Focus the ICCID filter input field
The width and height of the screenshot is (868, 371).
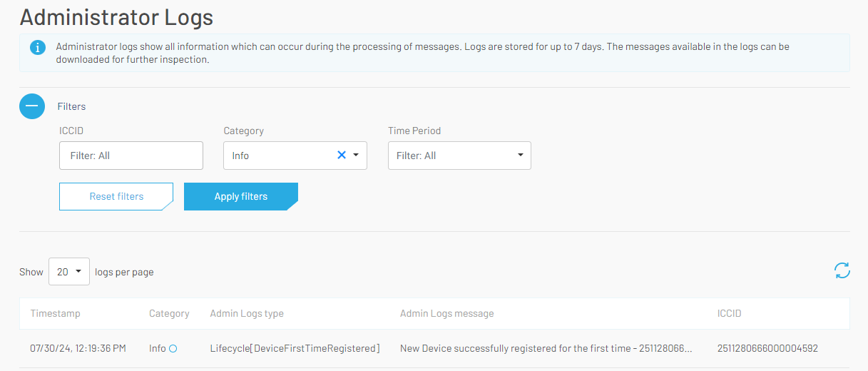pyautogui.click(x=131, y=156)
